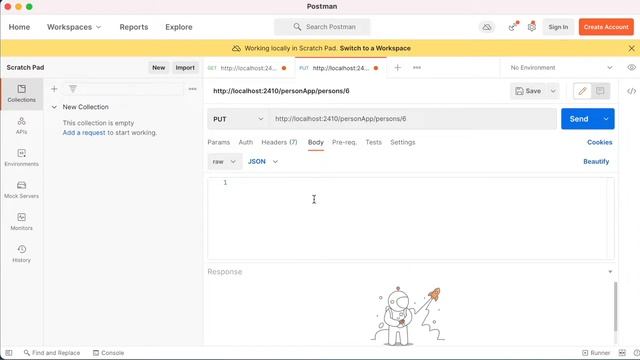
Task: Open the settings gear icon in header
Action: tap(531, 27)
